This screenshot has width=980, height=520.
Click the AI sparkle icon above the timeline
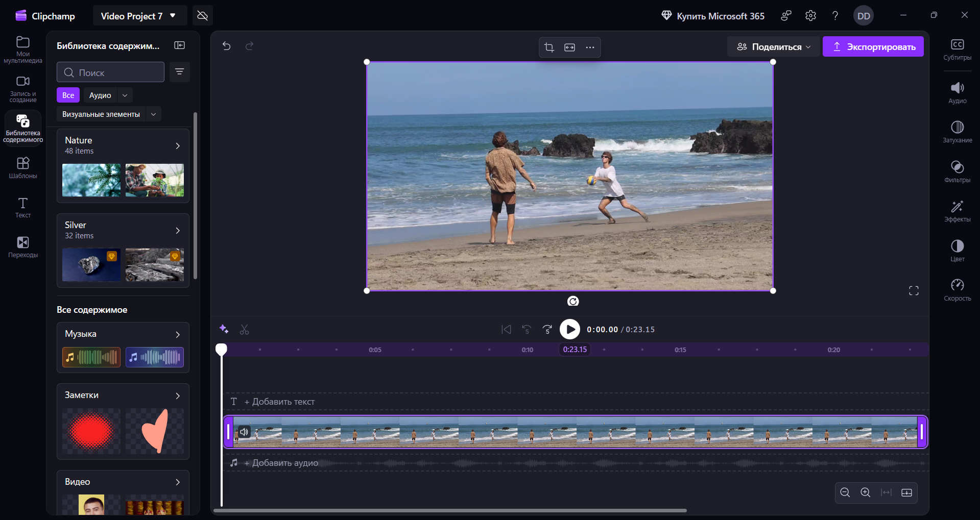click(x=224, y=329)
